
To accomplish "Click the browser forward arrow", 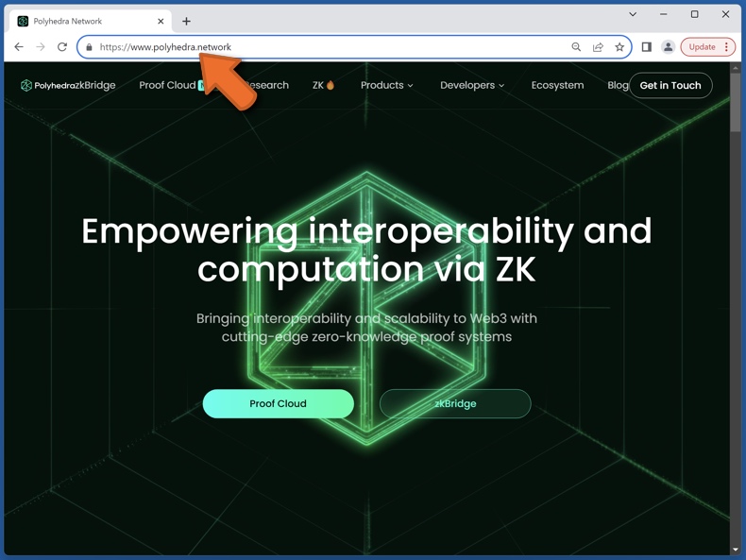I will [x=41, y=46].
